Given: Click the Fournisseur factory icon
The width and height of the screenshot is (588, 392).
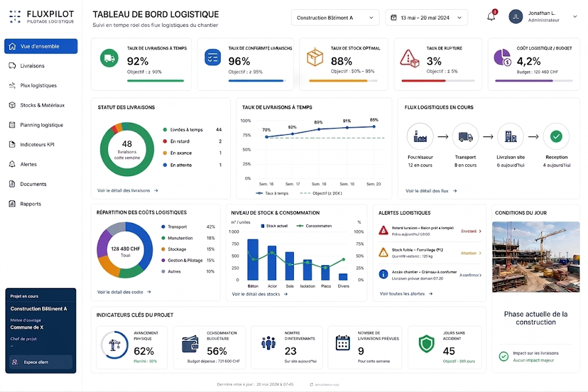Looking at the screenshot, I should click(420, 137).
